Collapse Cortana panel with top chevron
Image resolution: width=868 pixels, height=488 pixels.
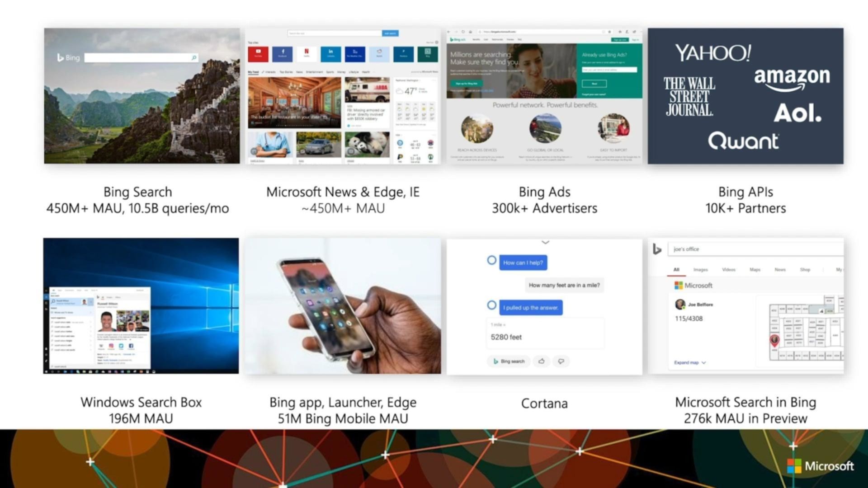(545, 243)
